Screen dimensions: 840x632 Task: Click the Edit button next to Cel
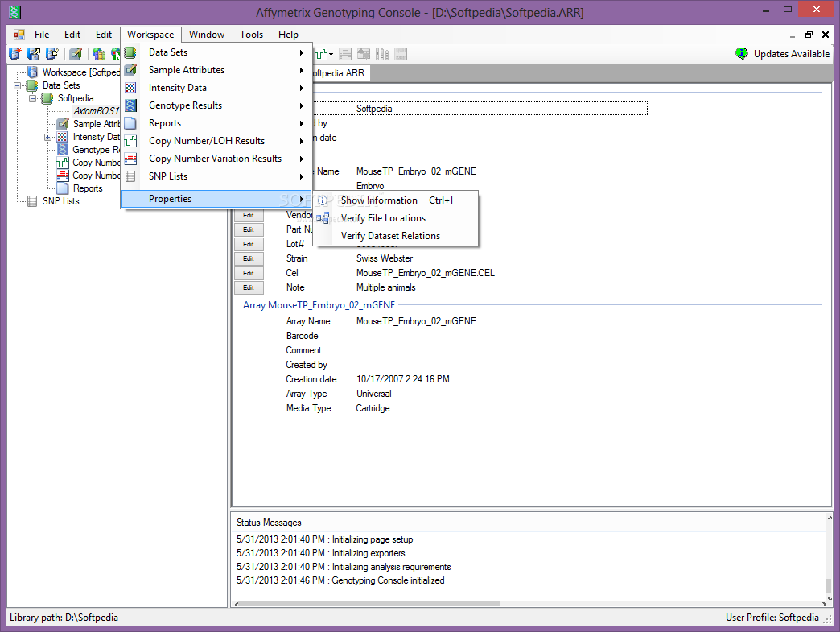click(x=249, y=273)
